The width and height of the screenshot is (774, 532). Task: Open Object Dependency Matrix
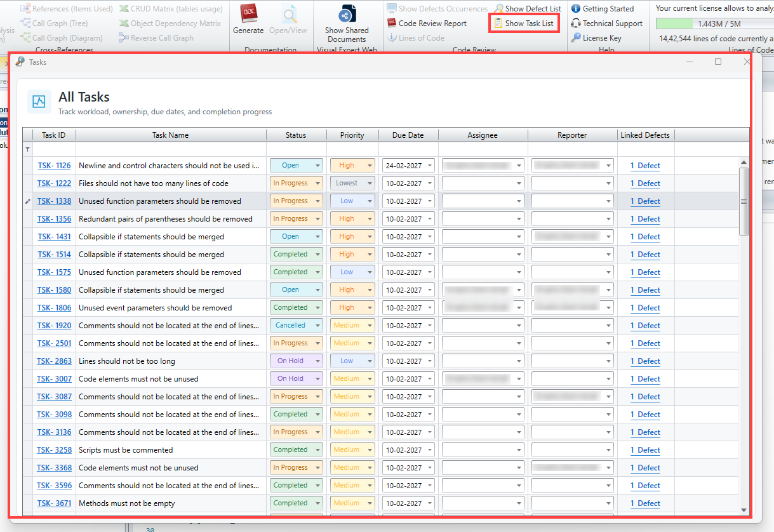[x=170, y=23]
